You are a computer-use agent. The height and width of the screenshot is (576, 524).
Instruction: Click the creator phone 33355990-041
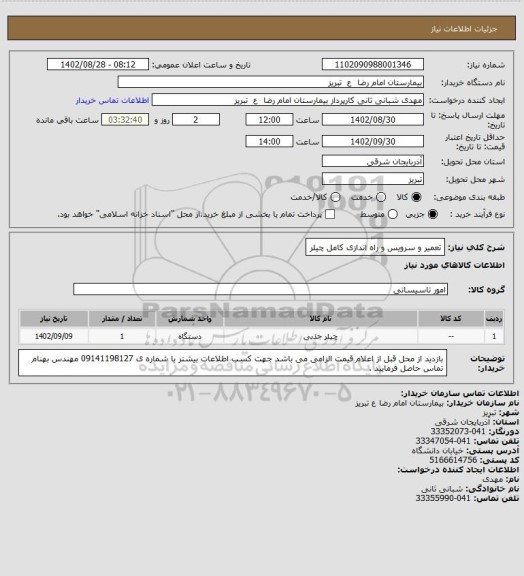[x=443, y=498]
